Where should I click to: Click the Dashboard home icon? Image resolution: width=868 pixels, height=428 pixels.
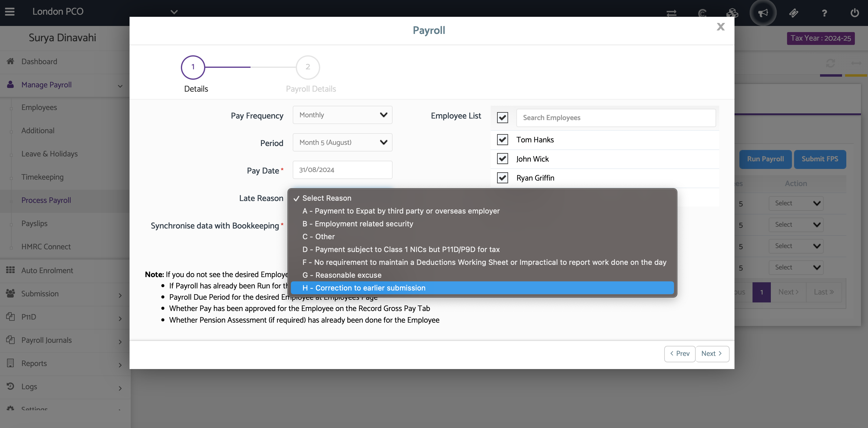(10, 61)
